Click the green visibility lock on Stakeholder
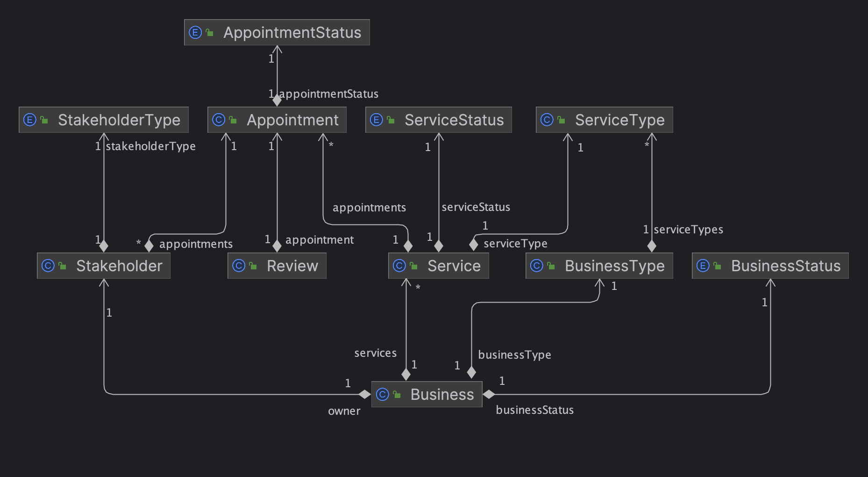 (x=62, y=266)
